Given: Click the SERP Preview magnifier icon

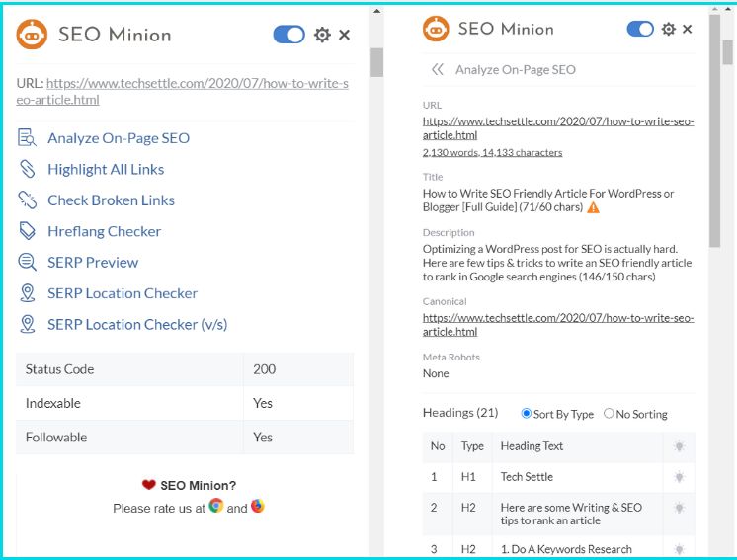Looking at the screenshot, I should (27, 262).
